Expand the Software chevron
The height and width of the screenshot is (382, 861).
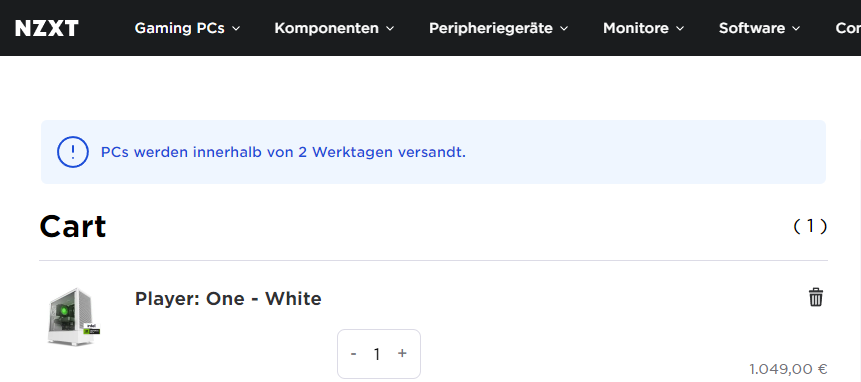pos(796,29)
